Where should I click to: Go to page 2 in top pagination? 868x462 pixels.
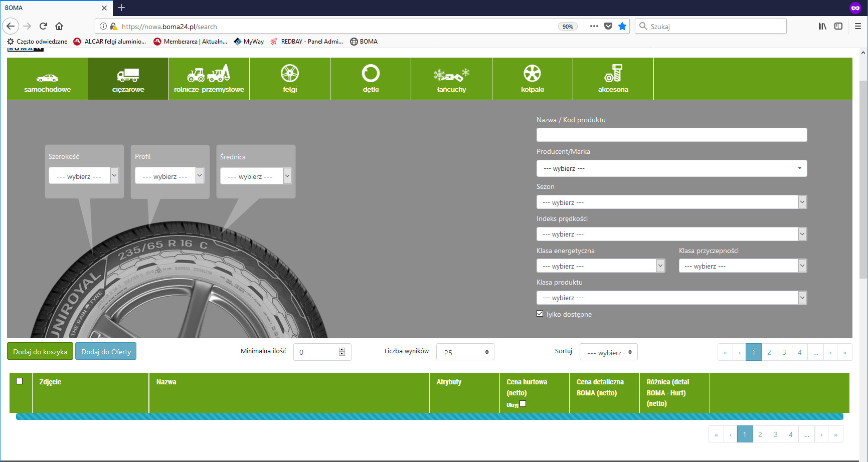(769, 352)
